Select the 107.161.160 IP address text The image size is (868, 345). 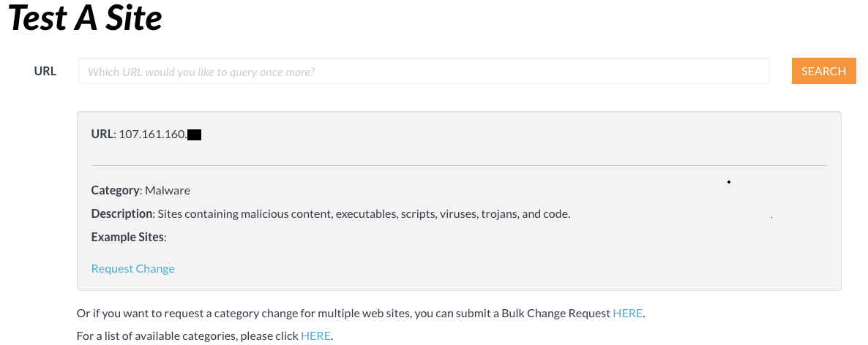(152, 134)
